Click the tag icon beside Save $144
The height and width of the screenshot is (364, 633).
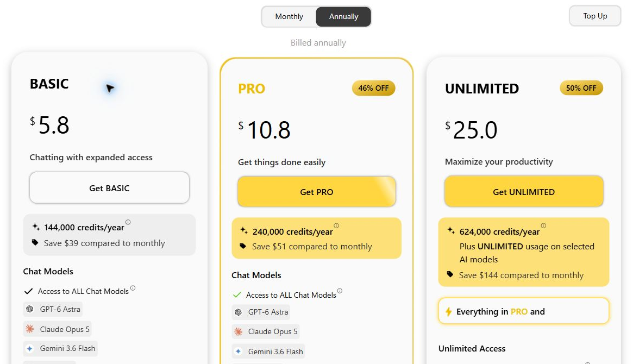tap(450, 274)
